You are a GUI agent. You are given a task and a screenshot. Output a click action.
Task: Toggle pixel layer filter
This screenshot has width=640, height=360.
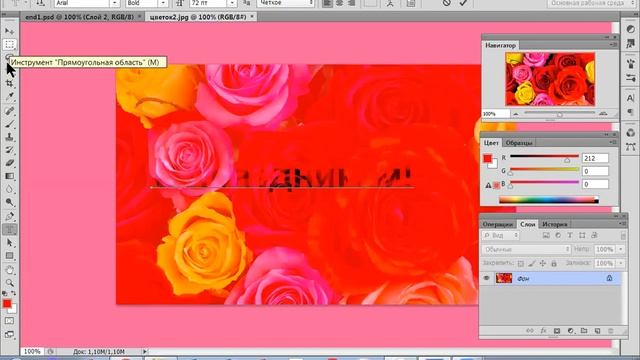(x=546, y=236)
